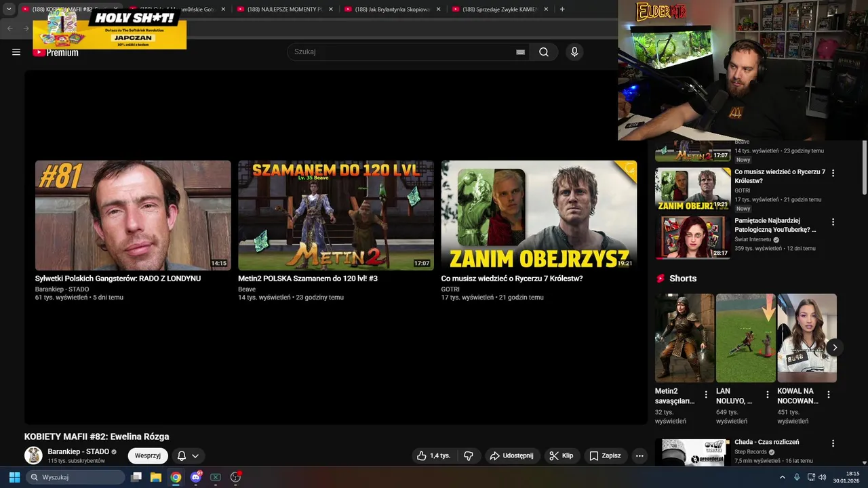
Task: Click the Świat Internetu channel name
Action: point(753,239)
